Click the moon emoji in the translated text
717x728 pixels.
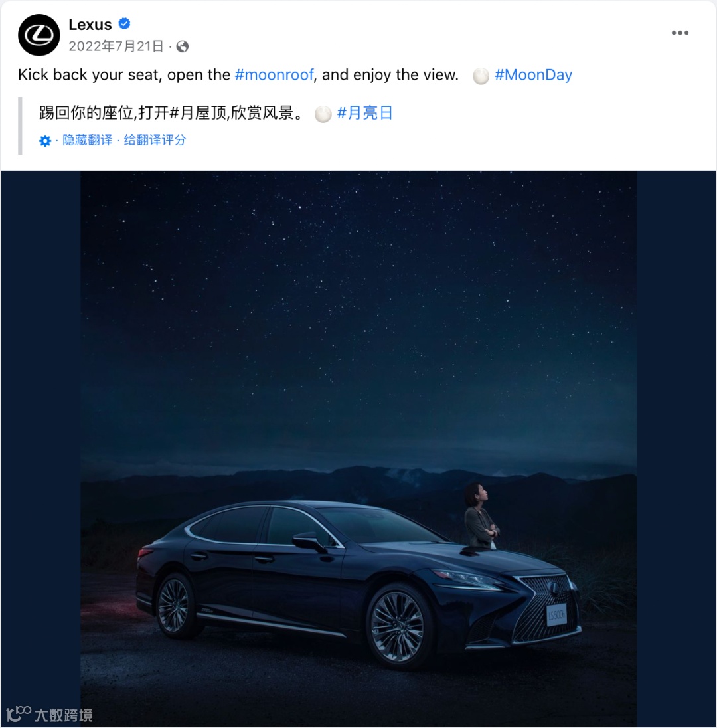point(323,114)
